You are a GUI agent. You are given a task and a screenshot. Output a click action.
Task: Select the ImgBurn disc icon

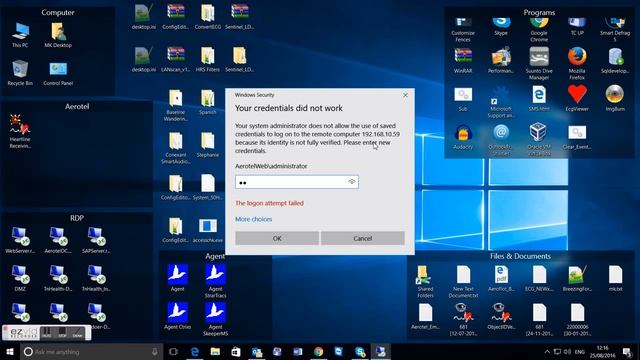coord(615,98)
